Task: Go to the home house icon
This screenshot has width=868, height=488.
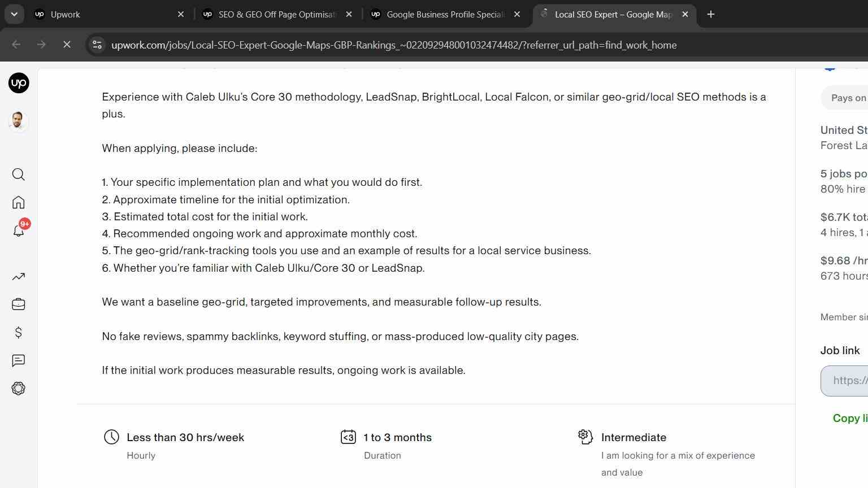Action: [19, 202]
